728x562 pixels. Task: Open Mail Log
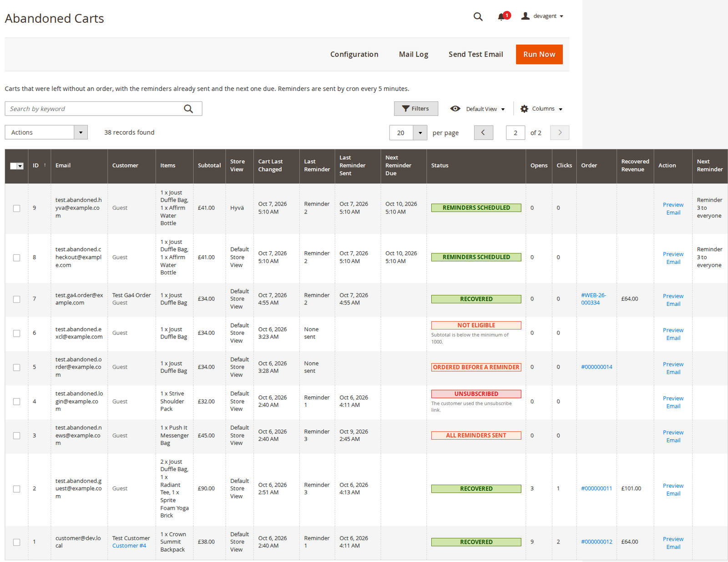pos(413,54)
